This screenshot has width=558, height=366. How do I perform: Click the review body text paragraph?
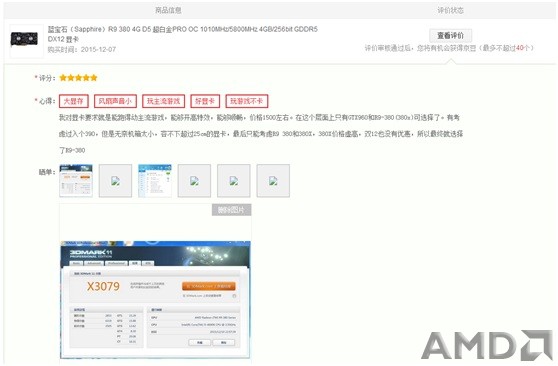(x=261, y=134)
